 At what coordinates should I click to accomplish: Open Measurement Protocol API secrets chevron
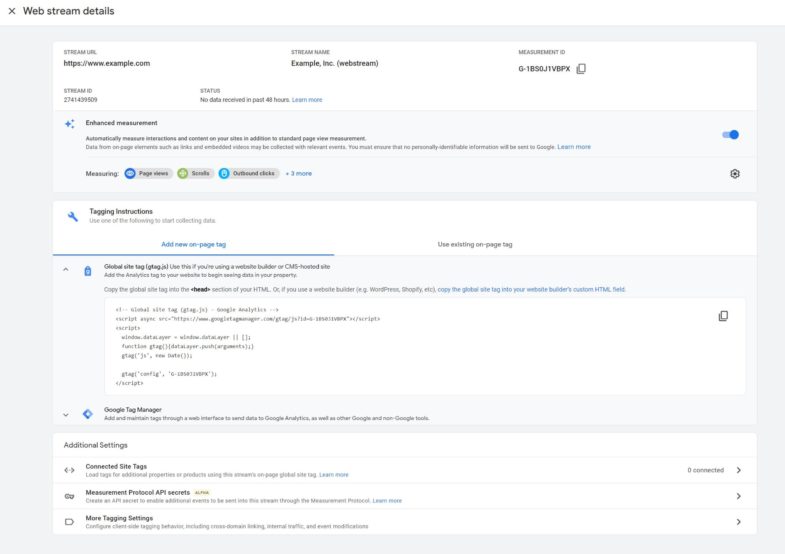coord(738,496)
